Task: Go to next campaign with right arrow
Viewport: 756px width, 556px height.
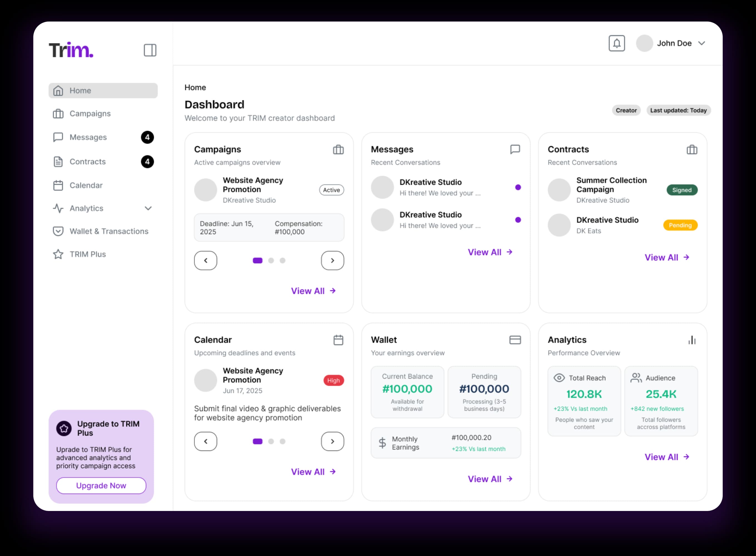Action: click(332, 260)
